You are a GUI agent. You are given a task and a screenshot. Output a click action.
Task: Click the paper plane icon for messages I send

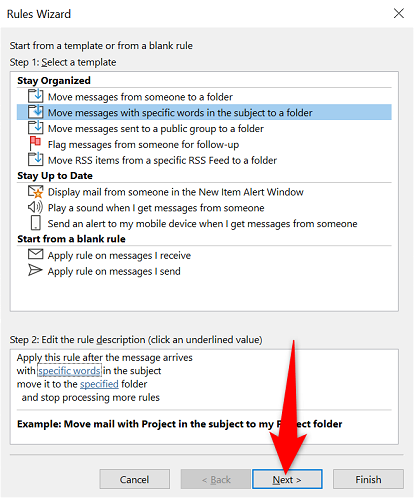(35, 270)
